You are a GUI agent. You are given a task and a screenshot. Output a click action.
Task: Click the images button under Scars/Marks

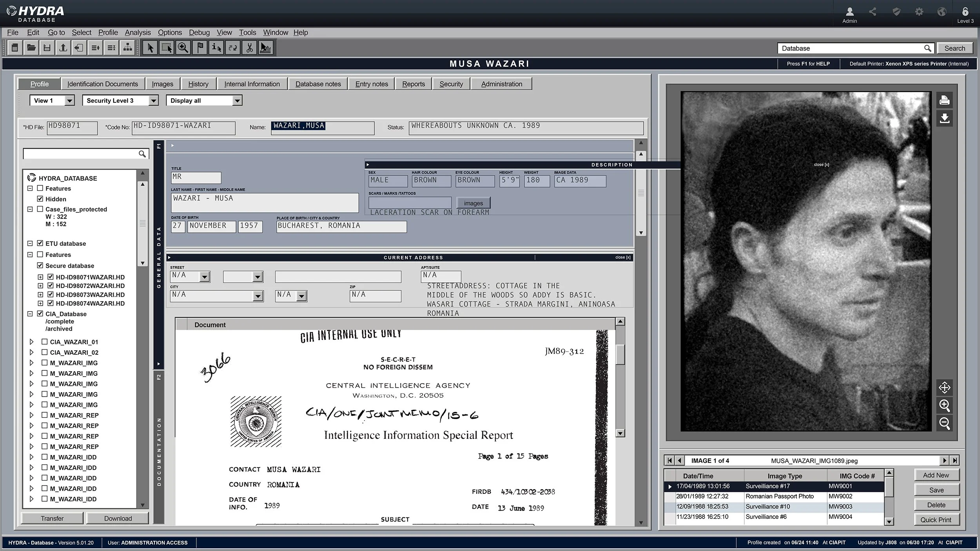click(474, 203)
